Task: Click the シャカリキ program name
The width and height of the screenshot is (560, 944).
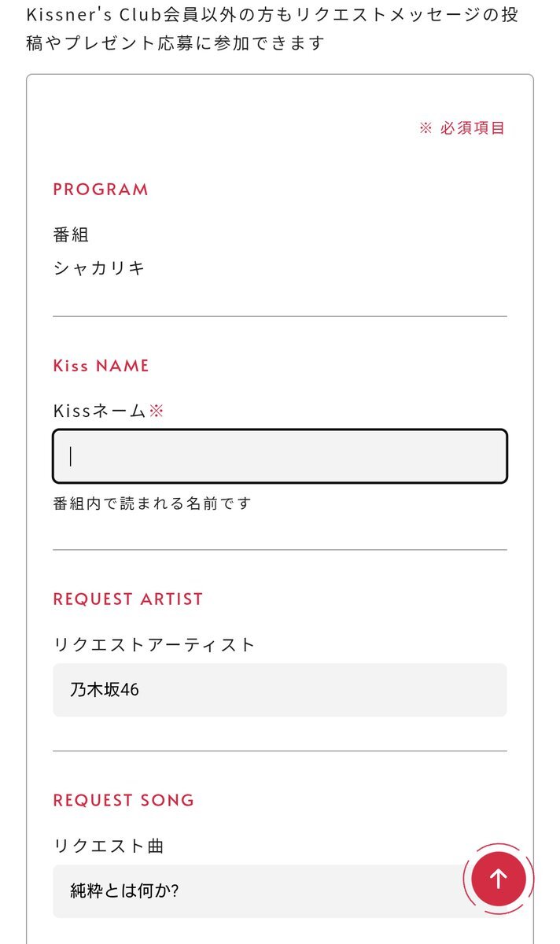Action: point(99,268)
